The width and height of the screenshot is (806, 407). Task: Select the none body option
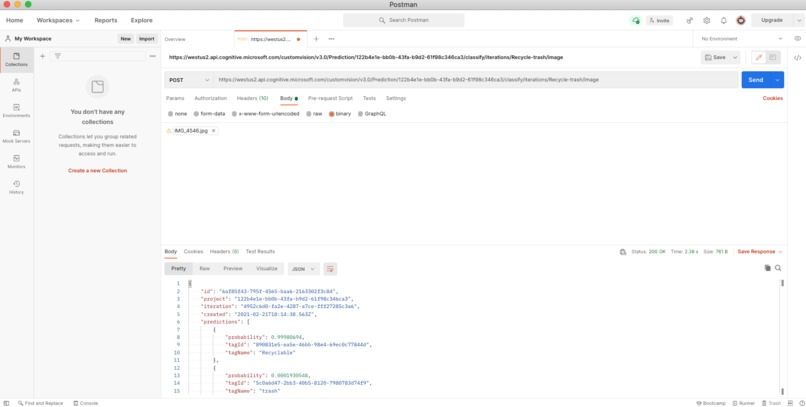(177, 114)
